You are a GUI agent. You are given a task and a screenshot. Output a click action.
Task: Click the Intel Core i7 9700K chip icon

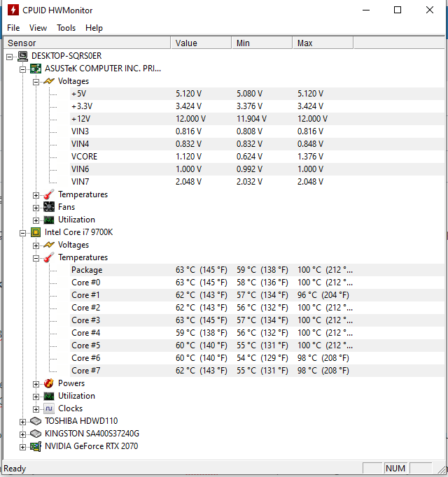36,232
